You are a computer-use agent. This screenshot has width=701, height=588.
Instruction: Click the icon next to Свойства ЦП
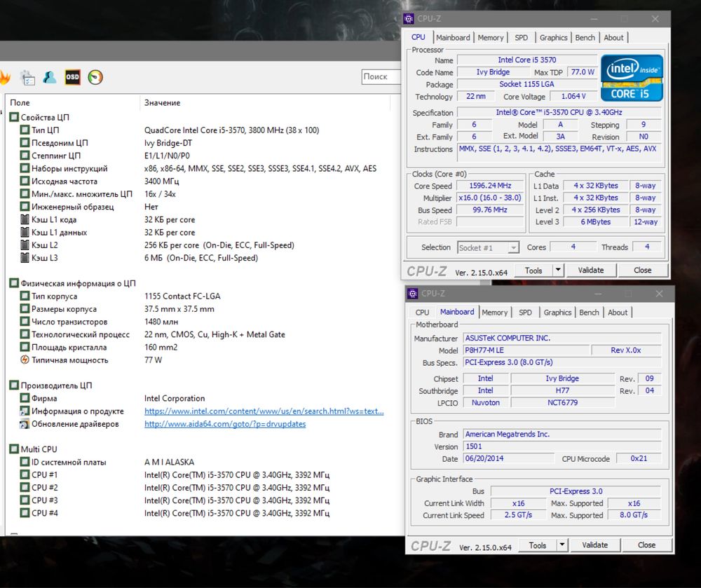(x=14, y=117)
